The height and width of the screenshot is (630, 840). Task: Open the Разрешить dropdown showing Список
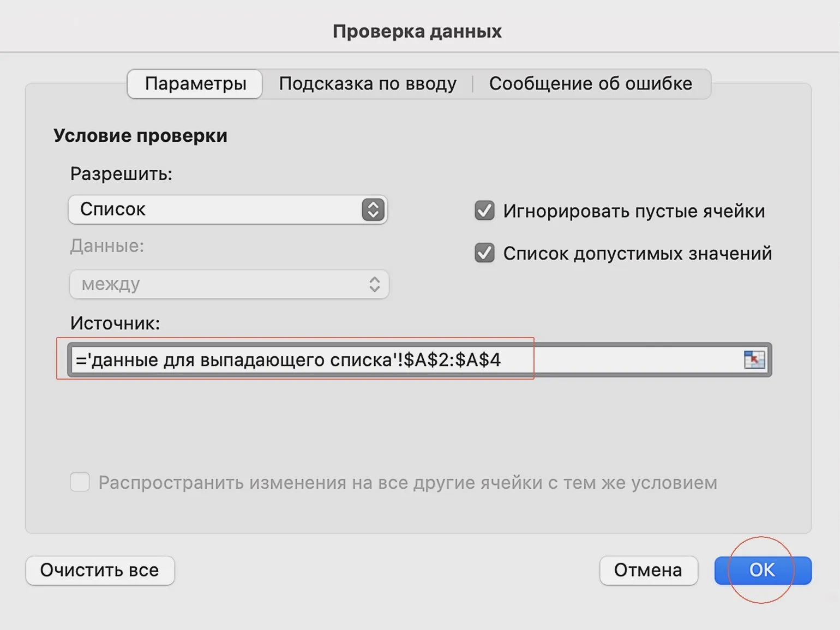coord(218,210)
